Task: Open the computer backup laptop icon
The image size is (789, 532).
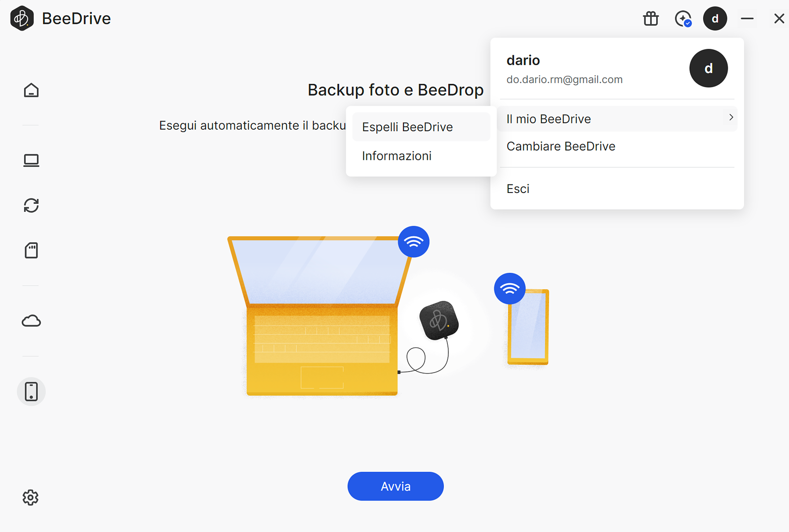Action: [x=31, y=160]
